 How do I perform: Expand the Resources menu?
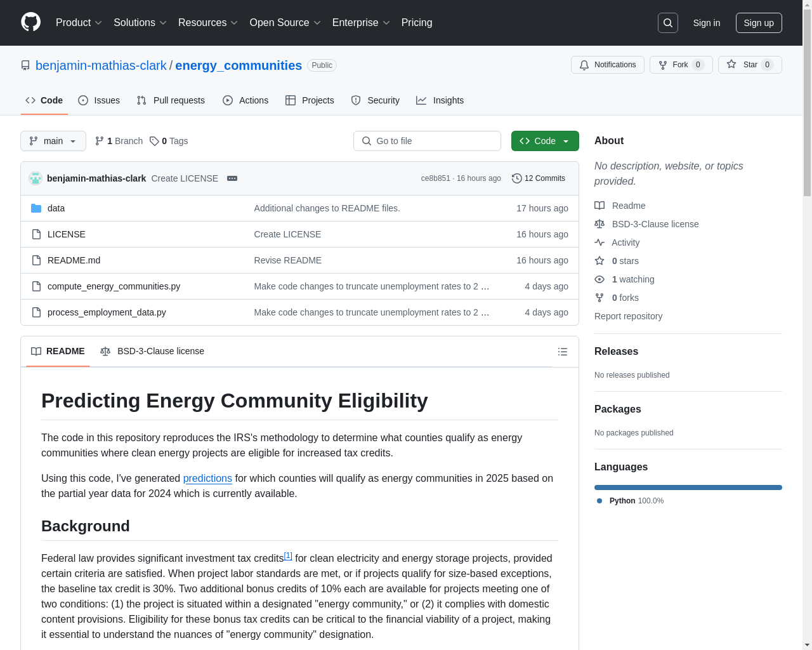pos(208,23)
